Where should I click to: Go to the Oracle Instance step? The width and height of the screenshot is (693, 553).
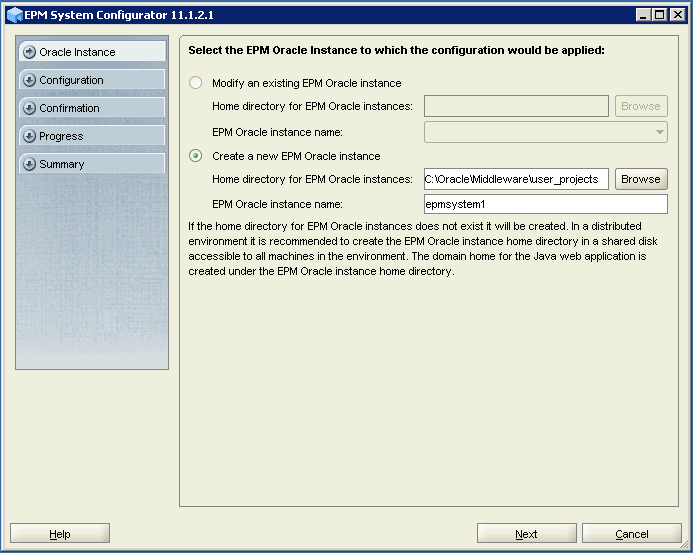(92, 52)
